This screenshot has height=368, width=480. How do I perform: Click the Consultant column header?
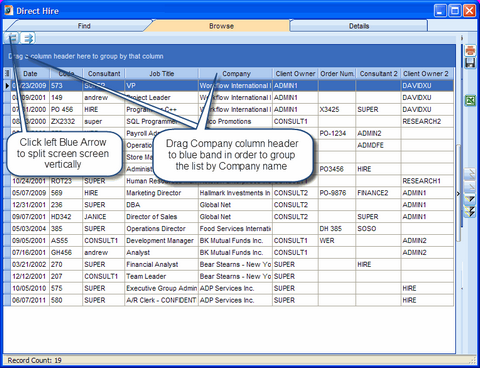[104, 74]
